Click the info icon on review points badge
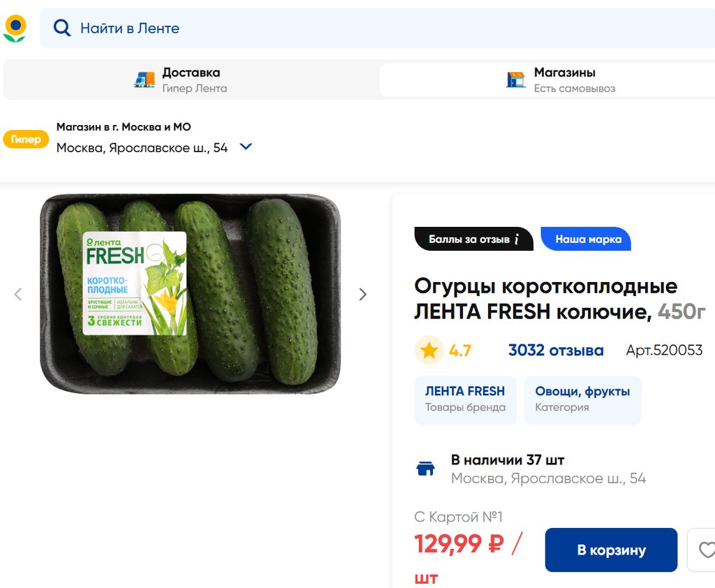 click(x=517, y=240)
